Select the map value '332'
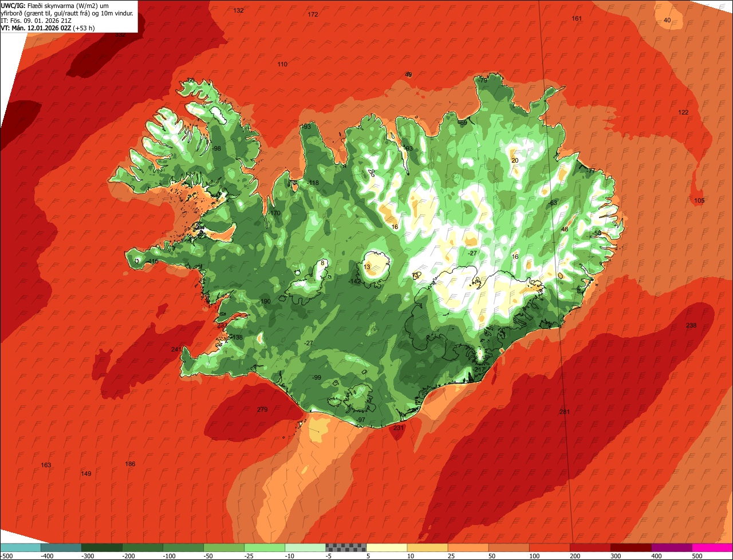This screenshot has width=733, height=560. [120, 34]
